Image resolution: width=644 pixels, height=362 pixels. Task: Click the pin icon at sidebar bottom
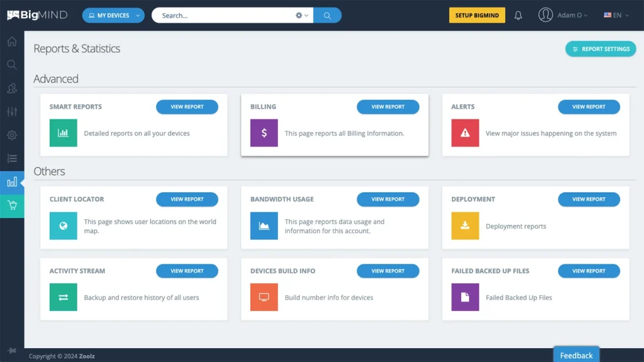point(12,351)
